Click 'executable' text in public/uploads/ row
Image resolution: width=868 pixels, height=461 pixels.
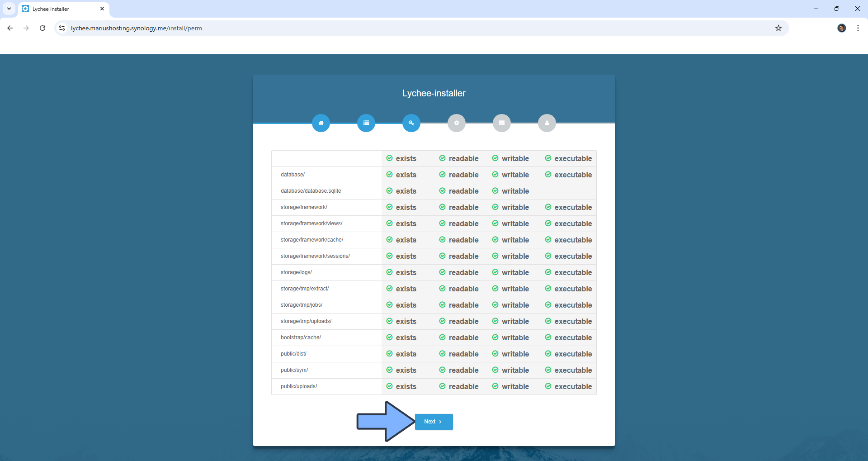point(573,386)
